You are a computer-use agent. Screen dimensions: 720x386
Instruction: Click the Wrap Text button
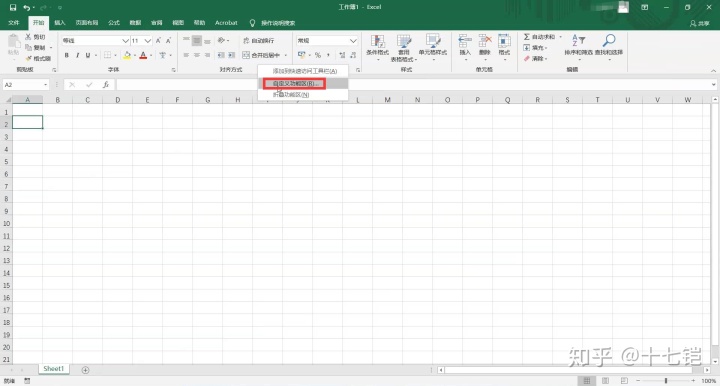click(259, 40)
